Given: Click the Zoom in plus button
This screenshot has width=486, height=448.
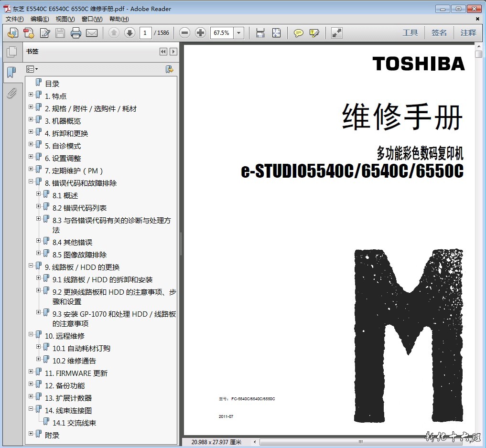Looking at the screenshot, I should [201, 33].
